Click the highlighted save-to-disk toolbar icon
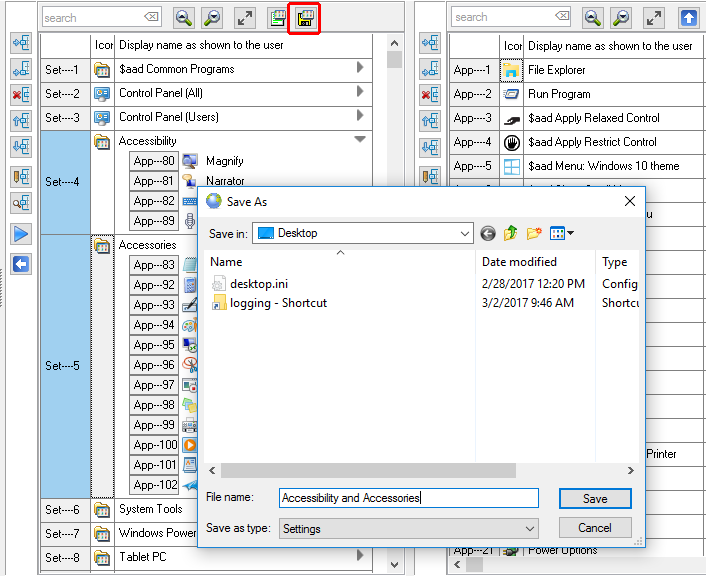 306,18
